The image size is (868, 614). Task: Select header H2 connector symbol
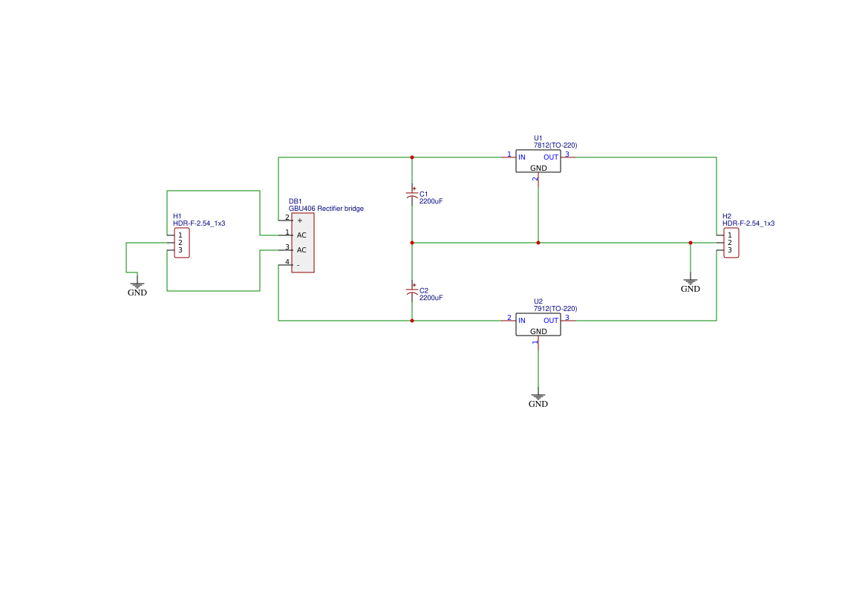[731, 243]
